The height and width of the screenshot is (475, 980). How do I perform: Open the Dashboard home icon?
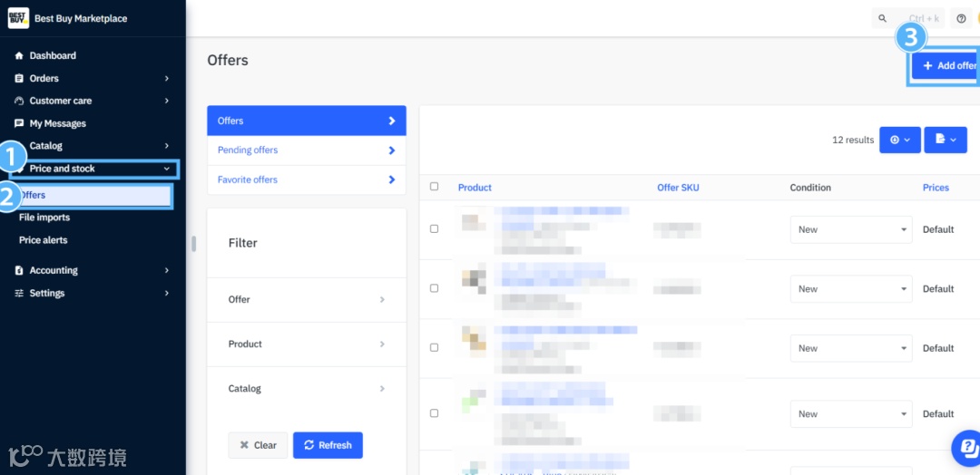(x=19, y=55)
